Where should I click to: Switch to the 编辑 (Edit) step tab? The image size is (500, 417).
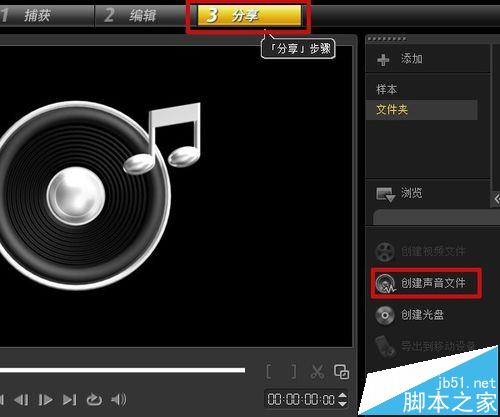point(142,15)
